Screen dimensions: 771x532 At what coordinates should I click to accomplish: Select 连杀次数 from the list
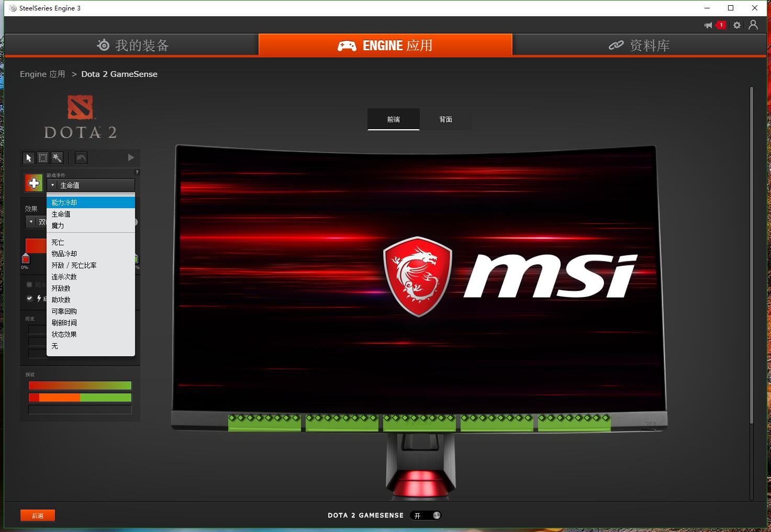point(91,277)
